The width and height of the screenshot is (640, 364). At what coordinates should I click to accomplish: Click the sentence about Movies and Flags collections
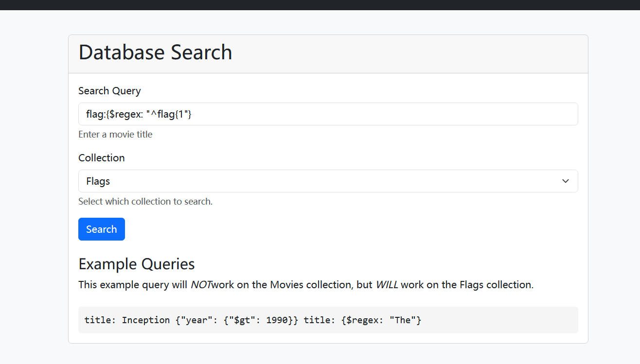pyautogui.click(x=306, y=285)
